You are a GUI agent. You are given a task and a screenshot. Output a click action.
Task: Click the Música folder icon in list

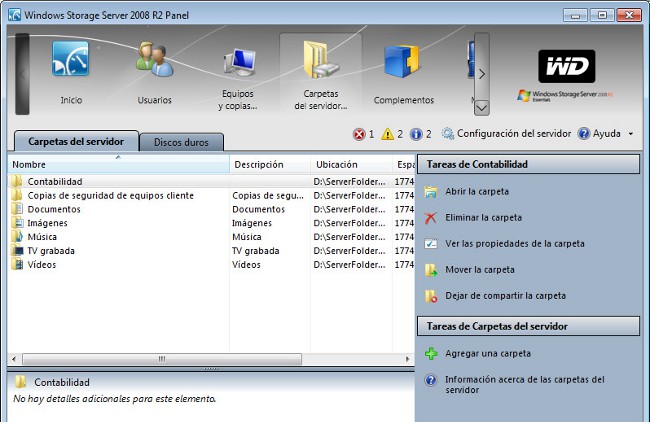17,237
